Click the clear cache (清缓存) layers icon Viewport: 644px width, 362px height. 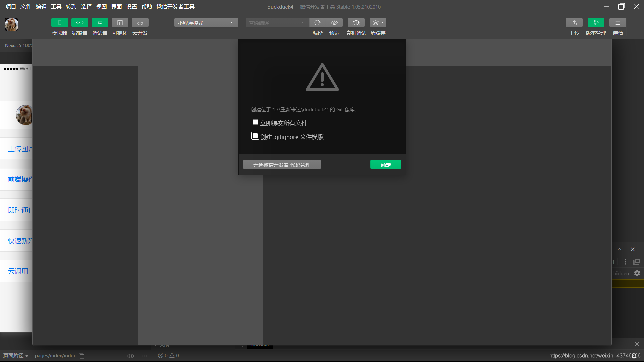378,23
